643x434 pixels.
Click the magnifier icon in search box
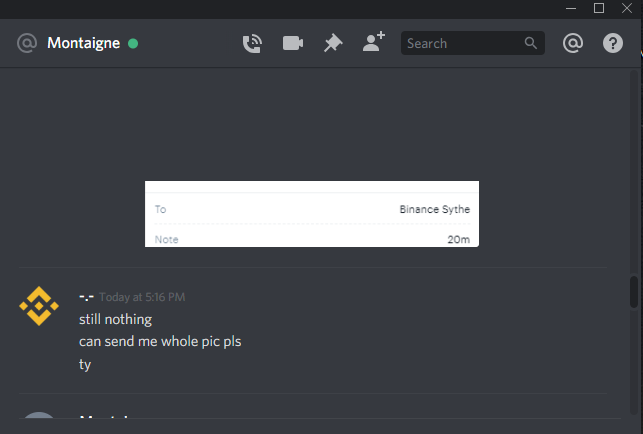[530, 43]
